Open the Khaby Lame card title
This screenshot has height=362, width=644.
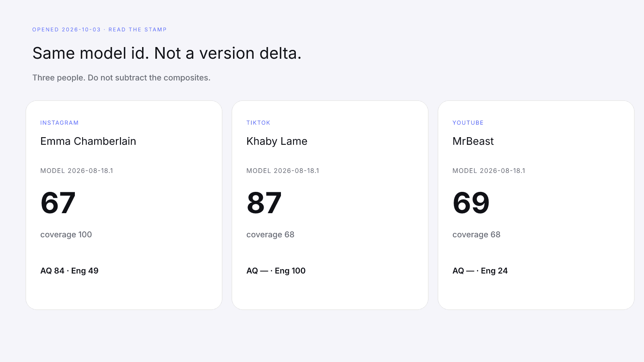(x=277, y=141)
